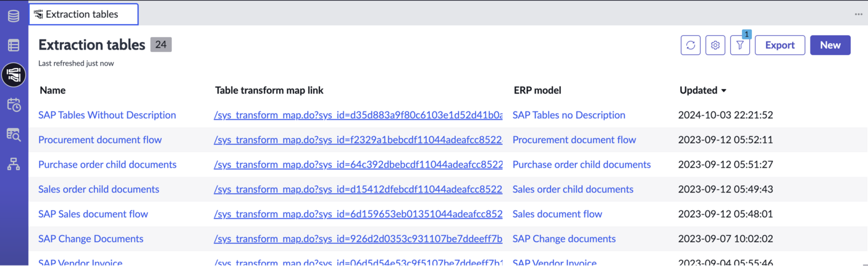Click updated timestamp 2023-09-07 10:02:02
Screen dimensions: 868x266
pos(726,239)
